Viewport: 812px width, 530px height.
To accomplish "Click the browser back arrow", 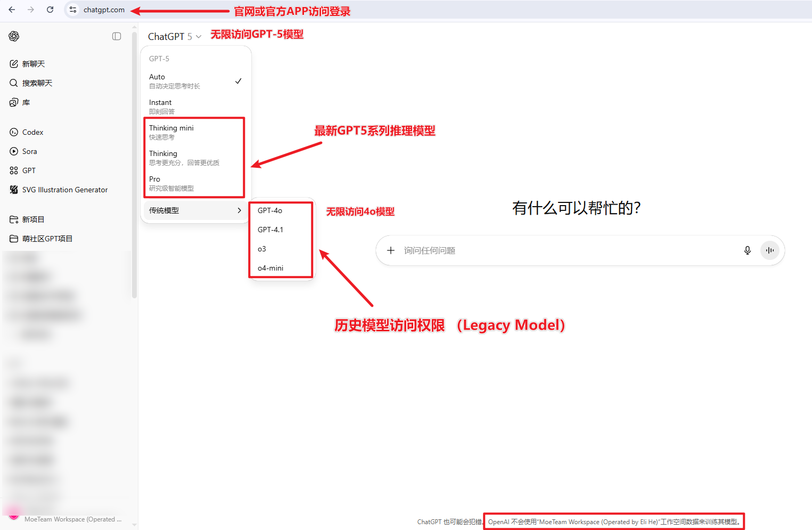I will (x=12, y=10).
